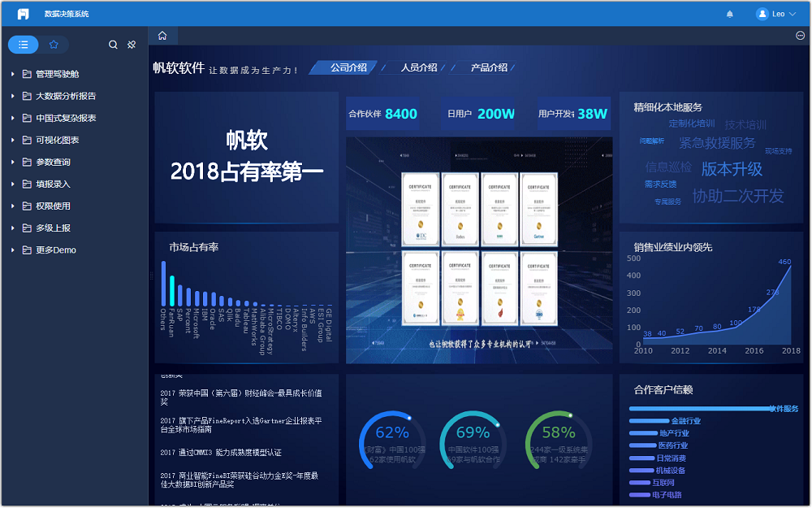The height and width of the screenshot is (508, 812).
Task: Open the notification bell
Action: click(730, 14)
